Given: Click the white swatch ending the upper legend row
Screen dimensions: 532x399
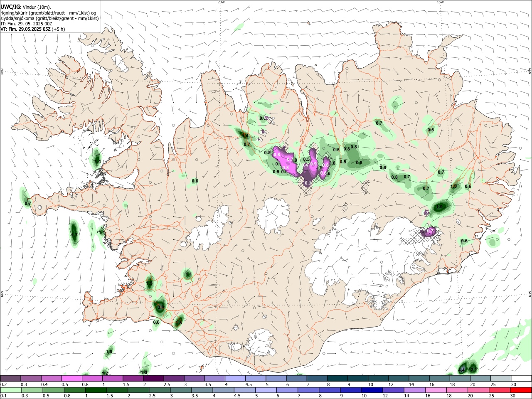Looking at the screenshot, I should point(521,379).
